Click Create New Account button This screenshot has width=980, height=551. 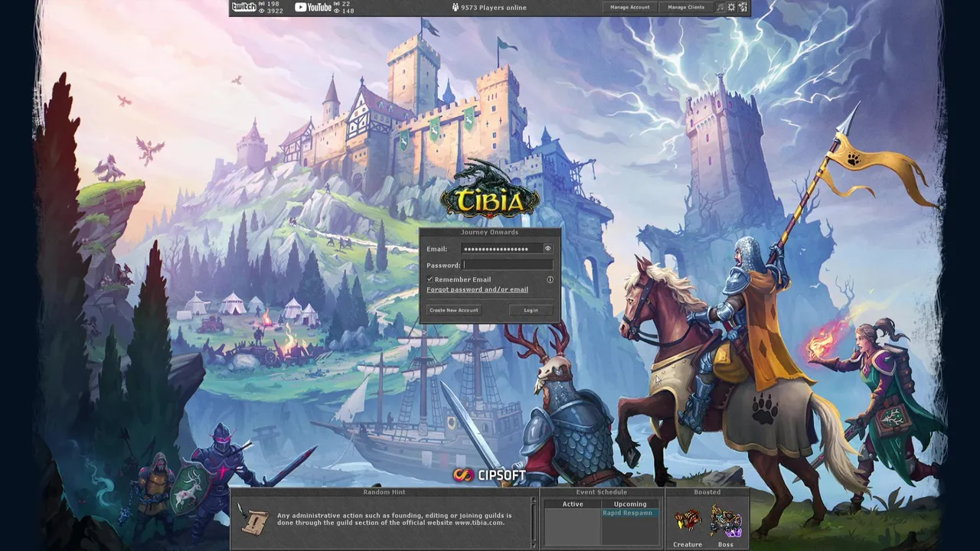(454, 310)
